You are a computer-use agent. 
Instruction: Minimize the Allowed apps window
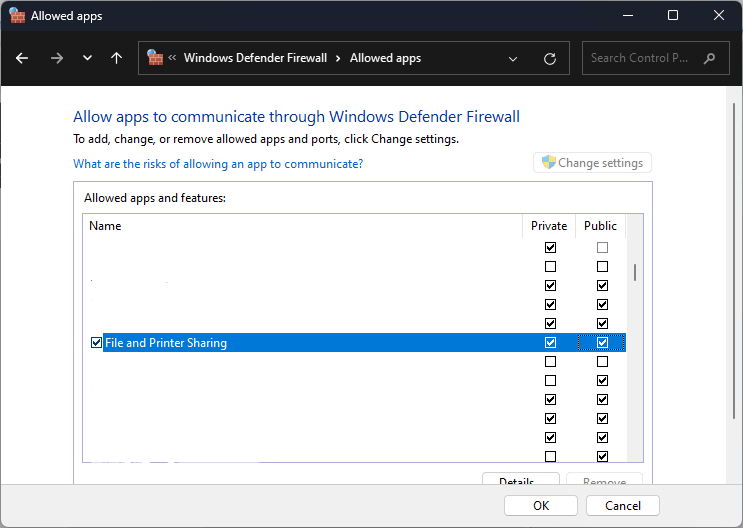point(628,16)
